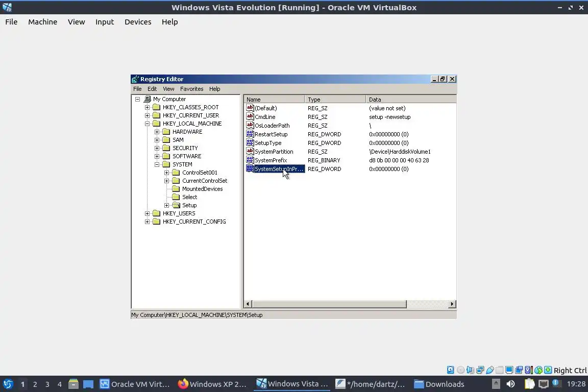Switch to workspace 3 in the pager
588x392 pixels.
(47, 384)
